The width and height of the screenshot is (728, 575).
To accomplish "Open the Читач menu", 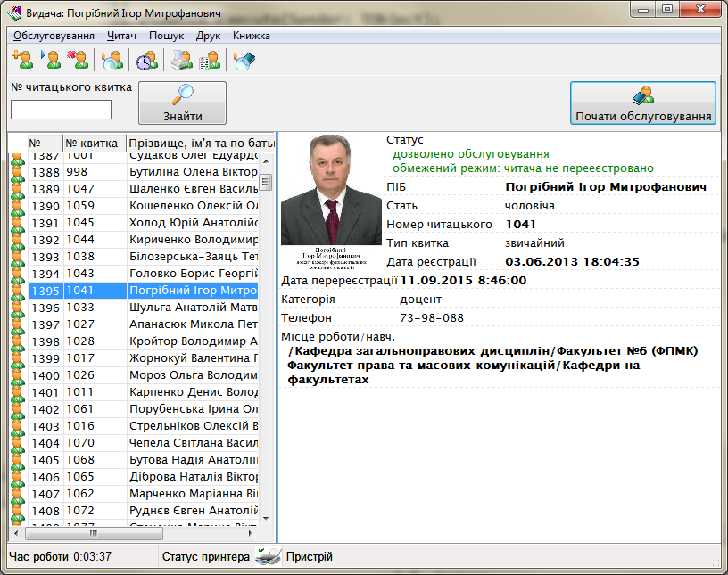I will 121,36.
